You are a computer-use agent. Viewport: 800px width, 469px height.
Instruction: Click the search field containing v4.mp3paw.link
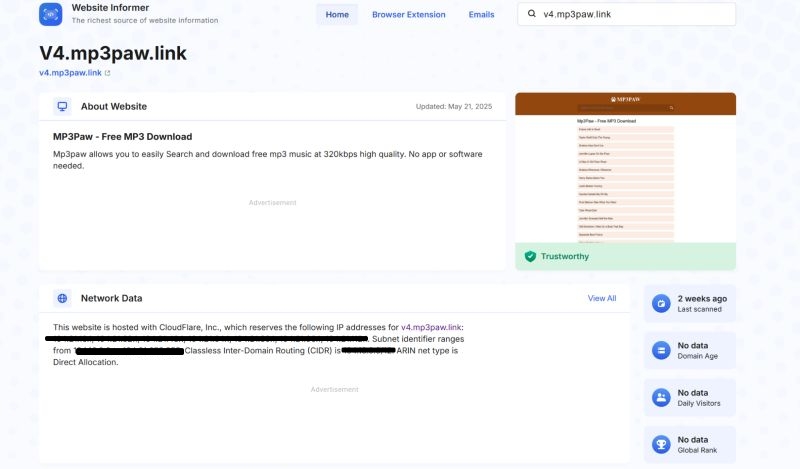click(x=627, y=14)
